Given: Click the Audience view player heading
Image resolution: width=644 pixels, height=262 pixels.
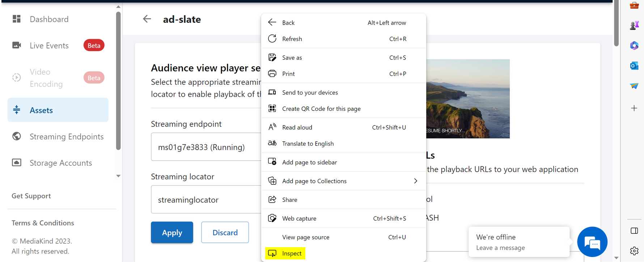Looking at the screenshot, I should pyautogui.click(x=206, y=68).
